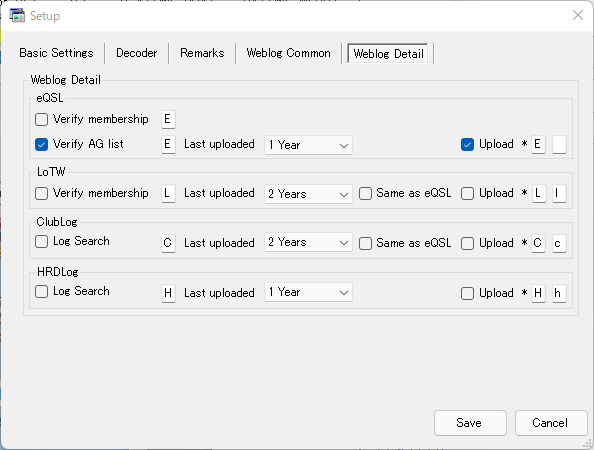Click the empty eQSL Upload second mark field

tap(559, 145)
